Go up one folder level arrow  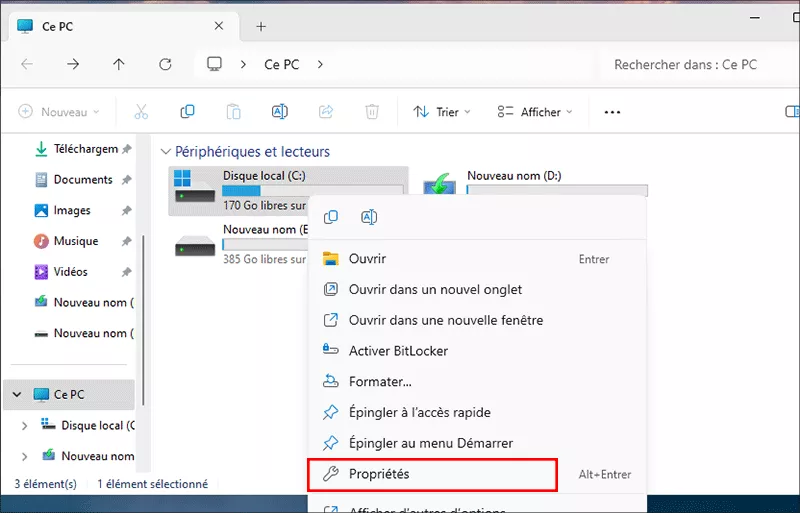pyautogui.click(x=119, y=64)
